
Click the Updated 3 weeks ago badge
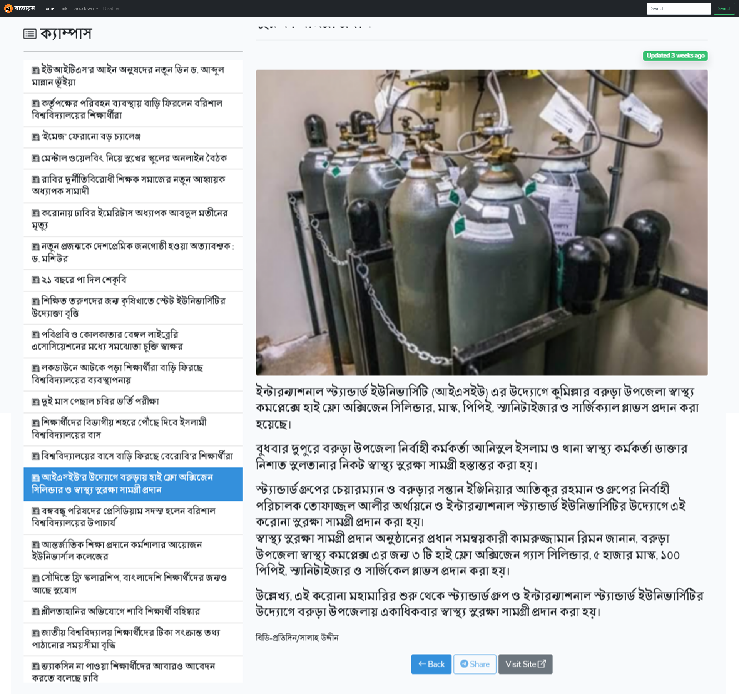tap(675, 55)
